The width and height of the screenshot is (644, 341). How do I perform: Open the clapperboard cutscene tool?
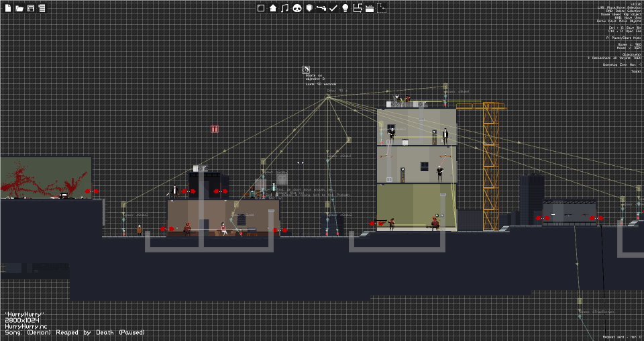coord(370,8)
